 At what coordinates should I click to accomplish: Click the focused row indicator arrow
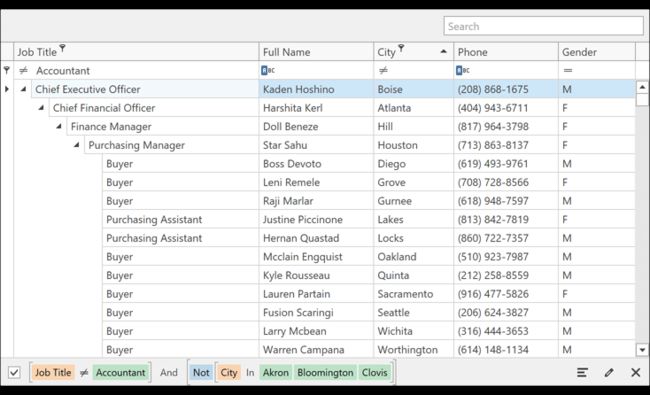tap(7, 89)
